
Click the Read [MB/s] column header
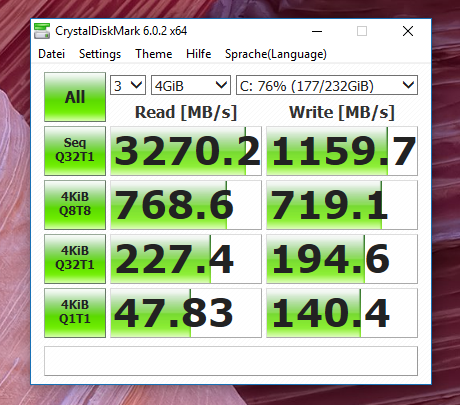(186, 112)
